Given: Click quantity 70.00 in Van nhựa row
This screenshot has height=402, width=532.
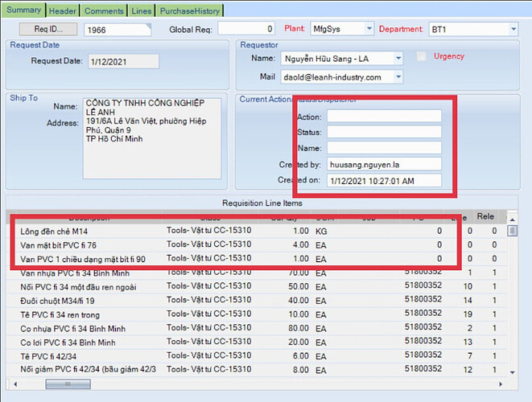Looking at the screenshot, I should 299,273.
